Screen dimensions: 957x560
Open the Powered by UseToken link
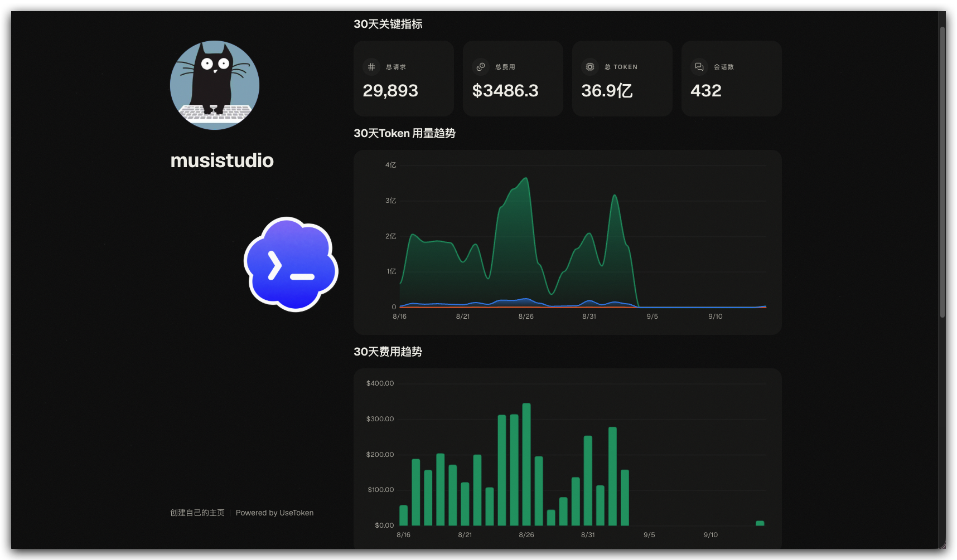[274, 513]
